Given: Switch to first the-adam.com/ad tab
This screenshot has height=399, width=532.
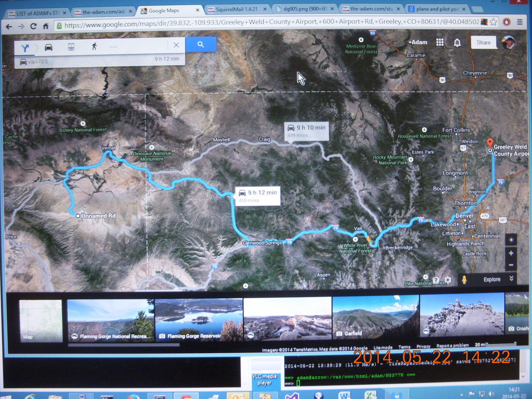Looking at the screenshot, I should click(x=103, y=12).
